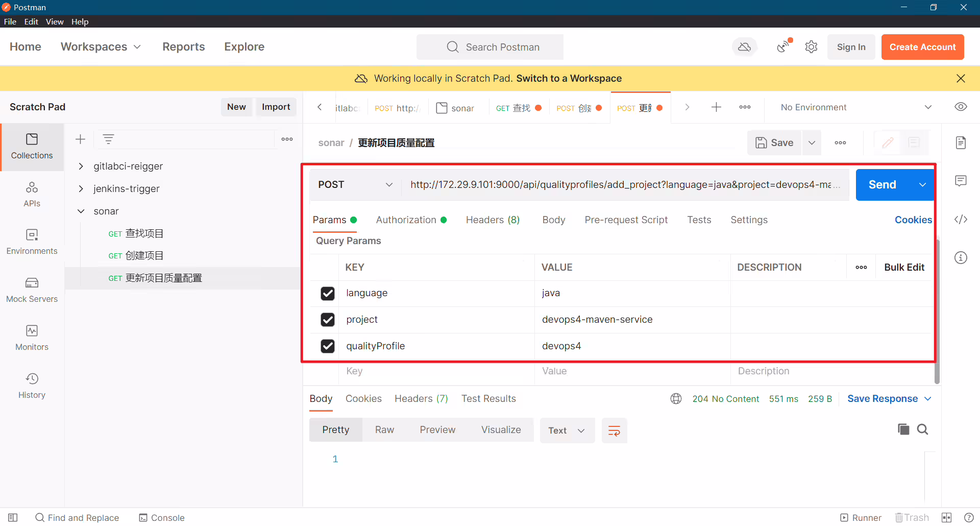
Task: Click the Send button
Action: 883,185
